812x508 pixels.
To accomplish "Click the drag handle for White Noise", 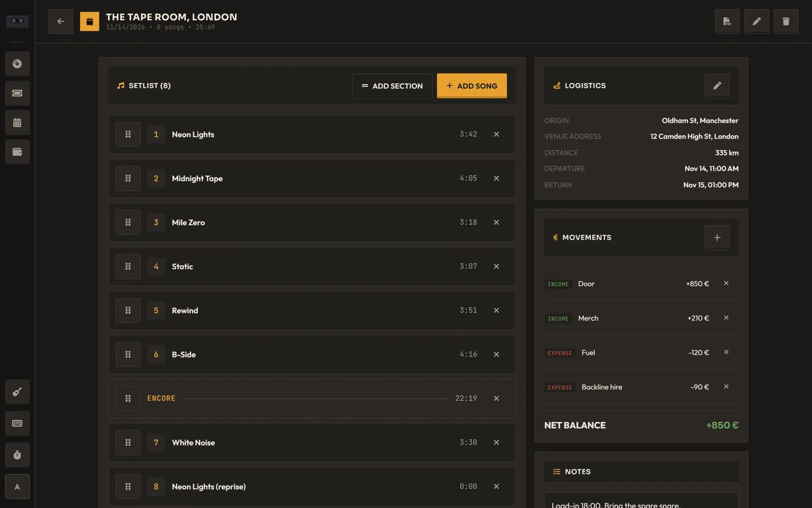I will pos(128,442).
